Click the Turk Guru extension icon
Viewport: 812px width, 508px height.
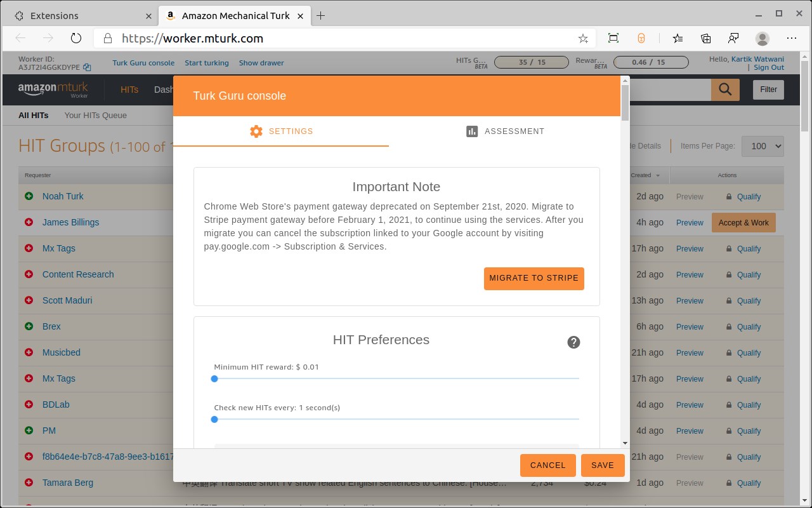tap(641, 38)
